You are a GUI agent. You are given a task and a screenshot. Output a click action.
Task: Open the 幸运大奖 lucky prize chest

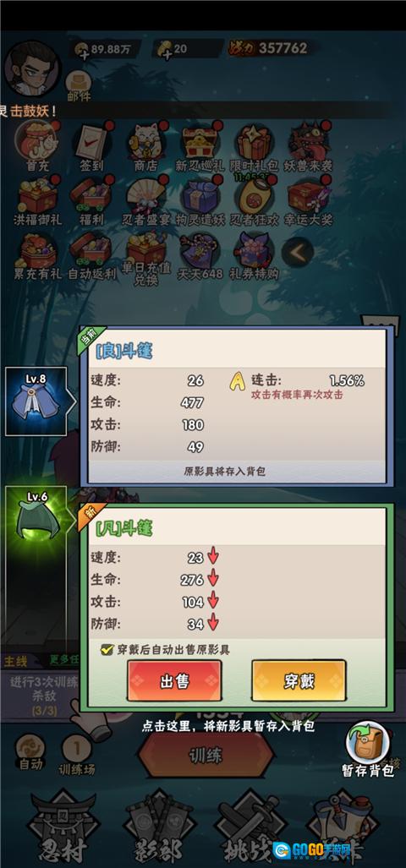coord(308,199)
